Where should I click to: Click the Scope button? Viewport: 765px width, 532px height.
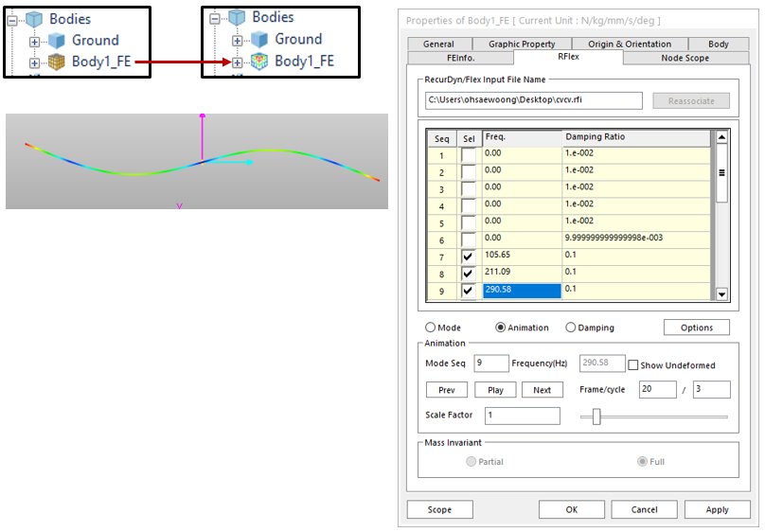(x=439, y=509)
